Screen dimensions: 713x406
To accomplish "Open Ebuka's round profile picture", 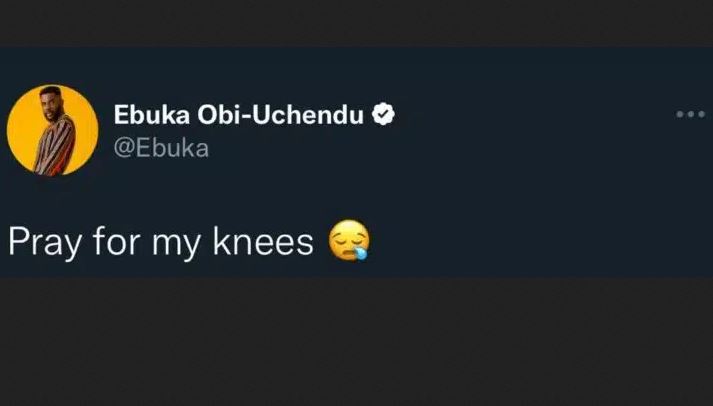I will click(x=53, y=130).
